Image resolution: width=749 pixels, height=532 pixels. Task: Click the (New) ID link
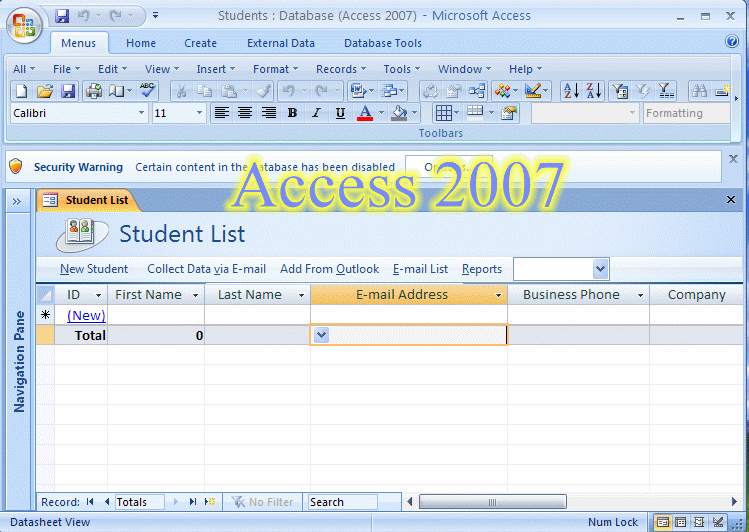click(86, 315)
